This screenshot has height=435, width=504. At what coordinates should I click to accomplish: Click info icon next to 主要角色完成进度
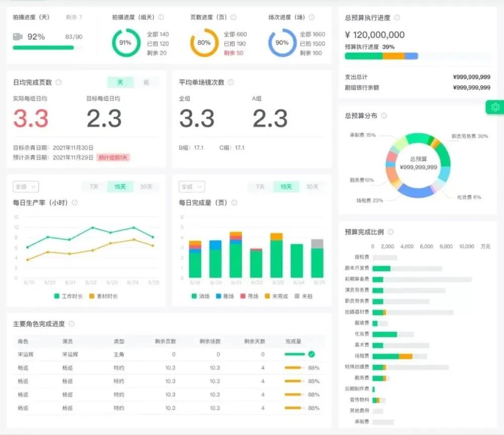point(72,324)
